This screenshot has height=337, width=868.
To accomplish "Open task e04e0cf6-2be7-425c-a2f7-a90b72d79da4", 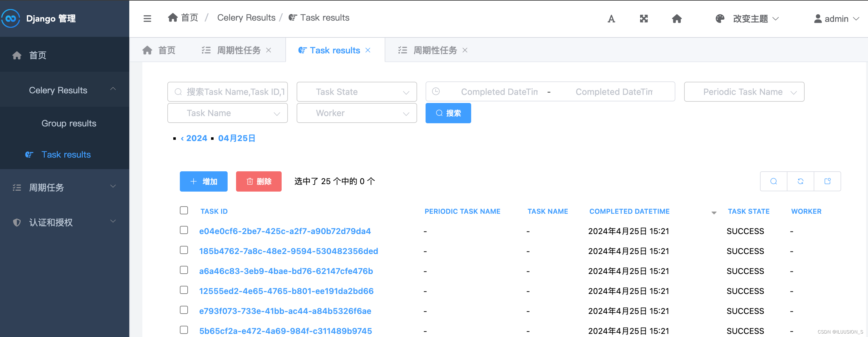I will tap(285, 231).
